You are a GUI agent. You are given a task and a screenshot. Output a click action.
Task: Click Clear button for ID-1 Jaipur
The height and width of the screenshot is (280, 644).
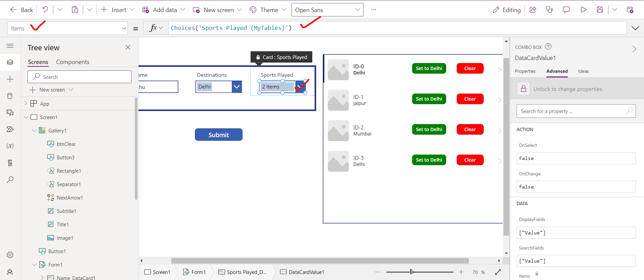point(470,99)
